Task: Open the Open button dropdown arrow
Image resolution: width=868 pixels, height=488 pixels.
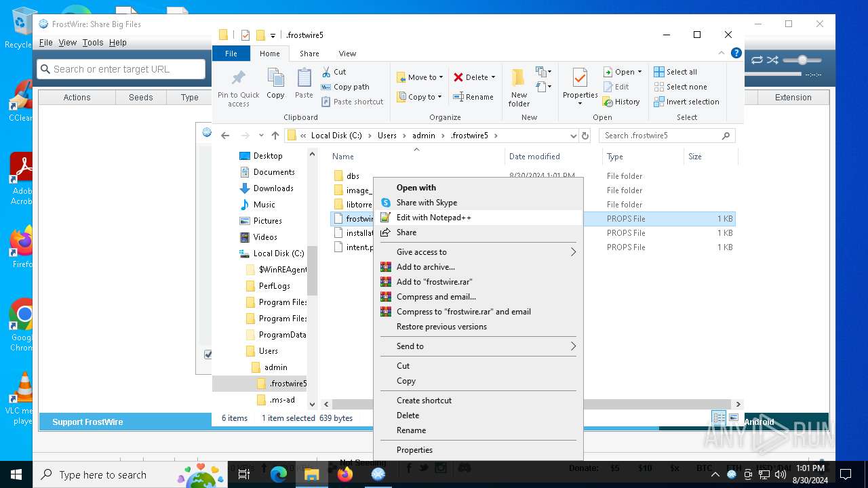Action: 639,72
